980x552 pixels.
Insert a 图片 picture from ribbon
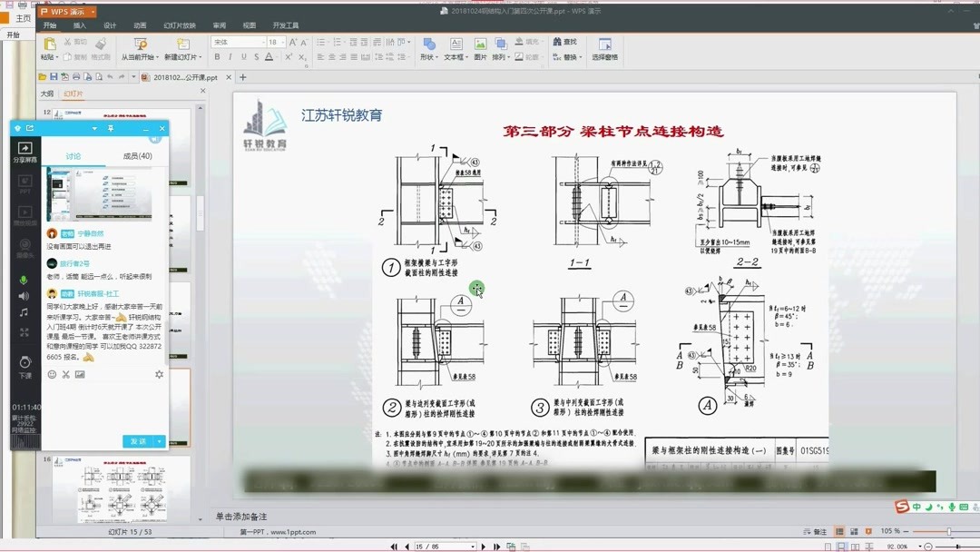[x=480, y=49]
